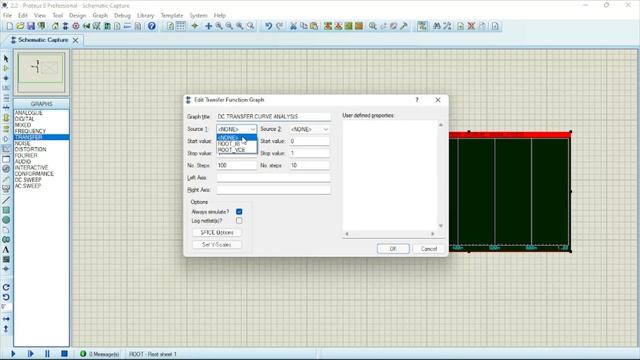Viewport: 640px width, 360px height.
Task: Click Cancel in the graph dialog
Action: point(429,249)
